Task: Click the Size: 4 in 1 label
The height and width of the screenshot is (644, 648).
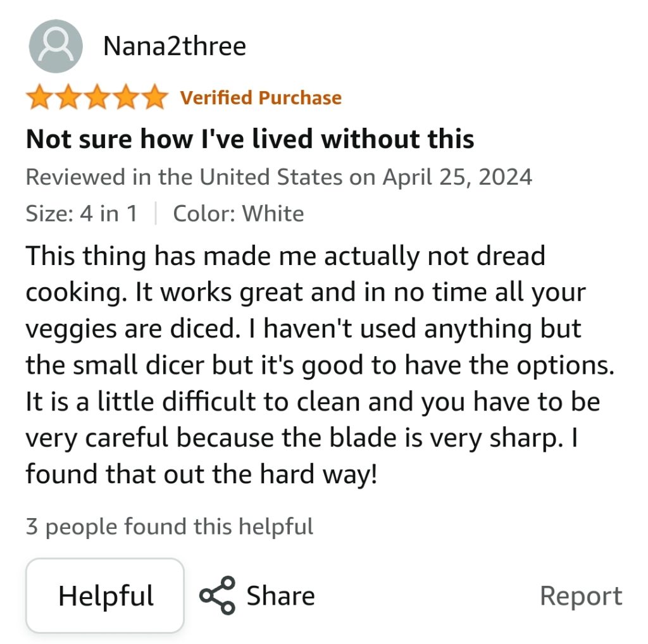Action: (x=82, y=214)
